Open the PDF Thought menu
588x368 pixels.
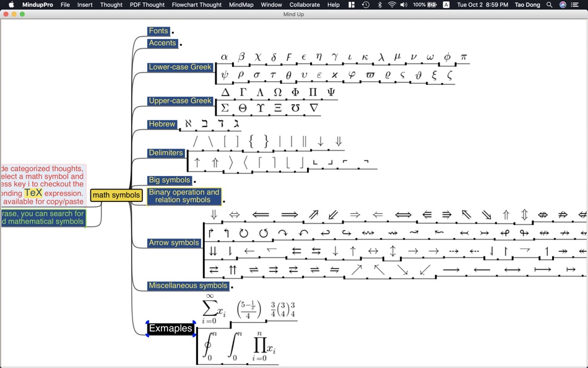pos(147,5)
